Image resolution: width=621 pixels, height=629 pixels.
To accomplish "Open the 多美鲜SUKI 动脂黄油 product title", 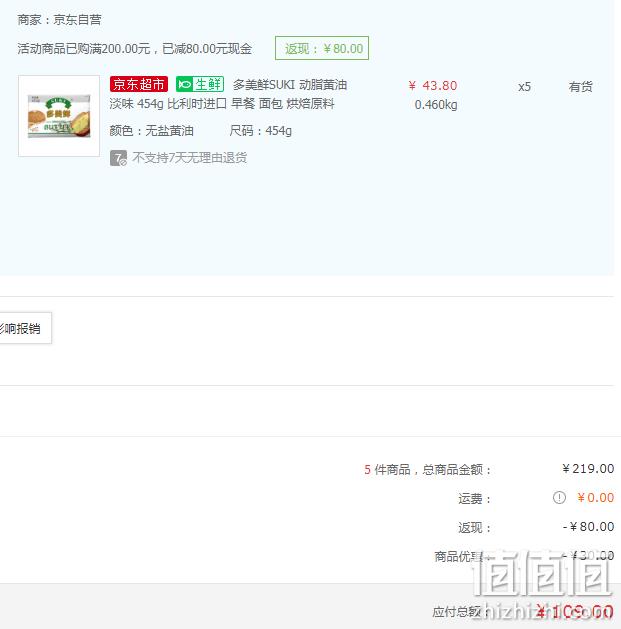I will (290, 85).
